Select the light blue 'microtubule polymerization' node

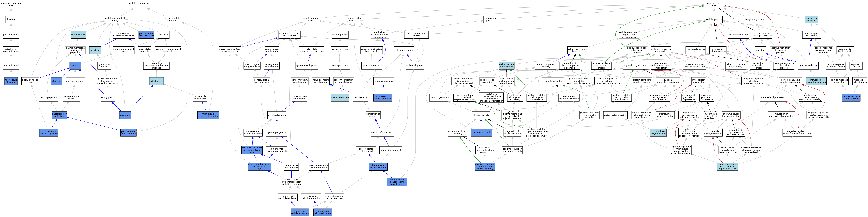pos(658,133)
